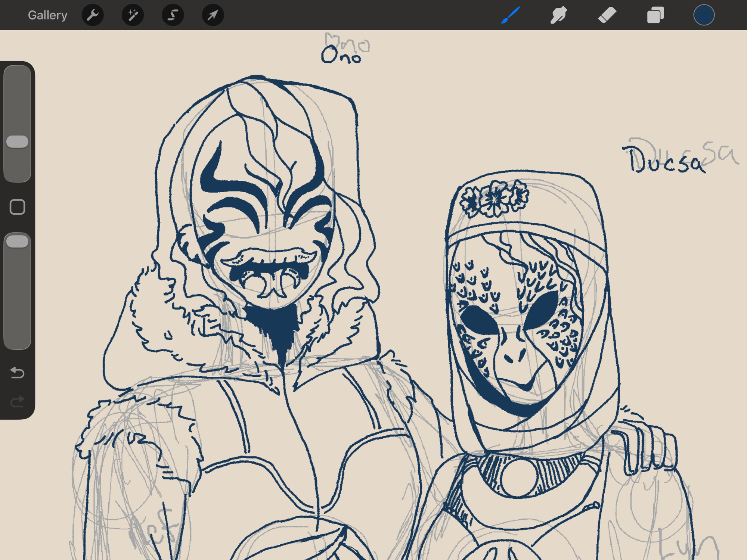
Task: Select the Smudge finger tool
Action: 558,15
